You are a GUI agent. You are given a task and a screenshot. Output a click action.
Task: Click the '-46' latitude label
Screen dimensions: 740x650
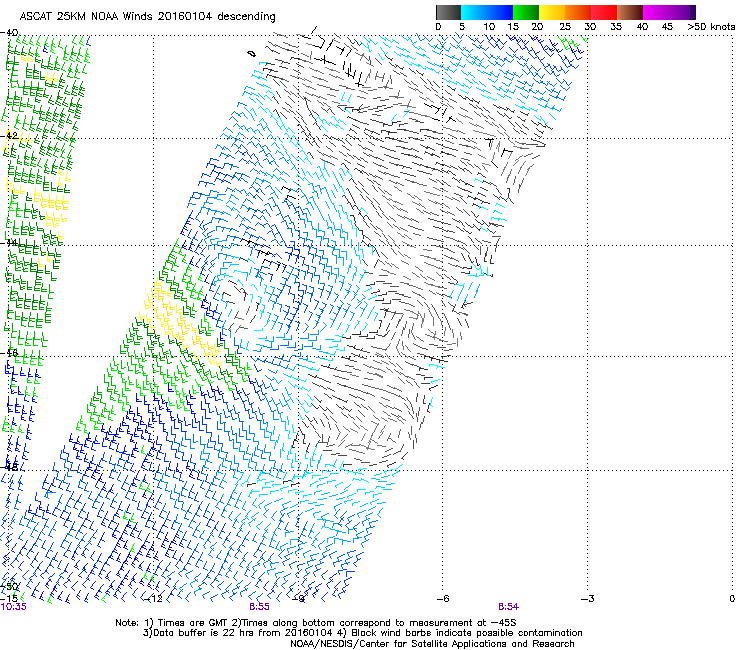click(9, 353)
